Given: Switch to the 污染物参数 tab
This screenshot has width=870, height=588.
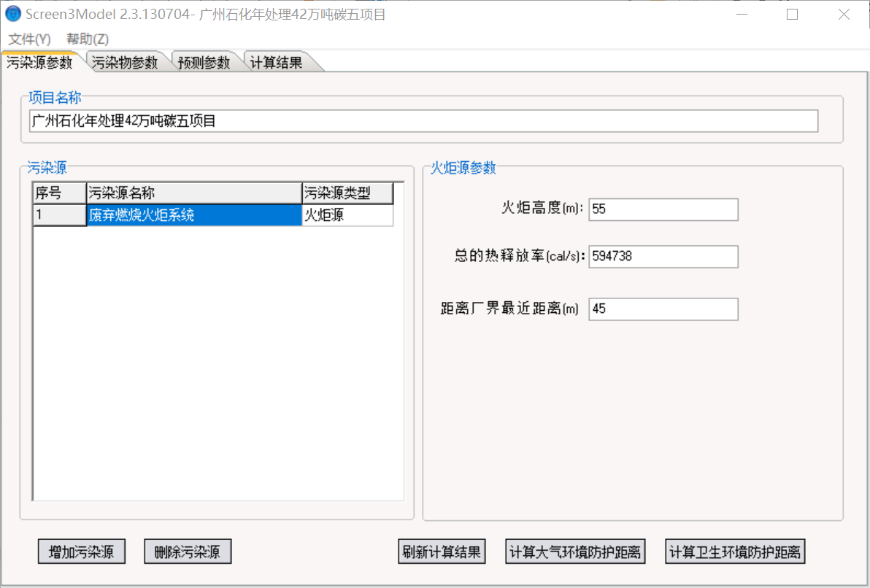Looking at the screenshot, I should point(125,62).
